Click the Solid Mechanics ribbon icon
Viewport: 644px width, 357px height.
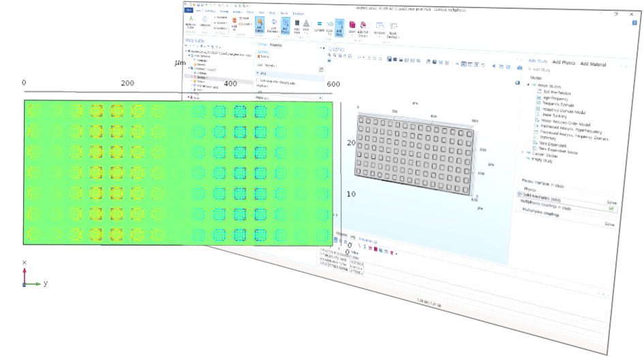[274, 27]
